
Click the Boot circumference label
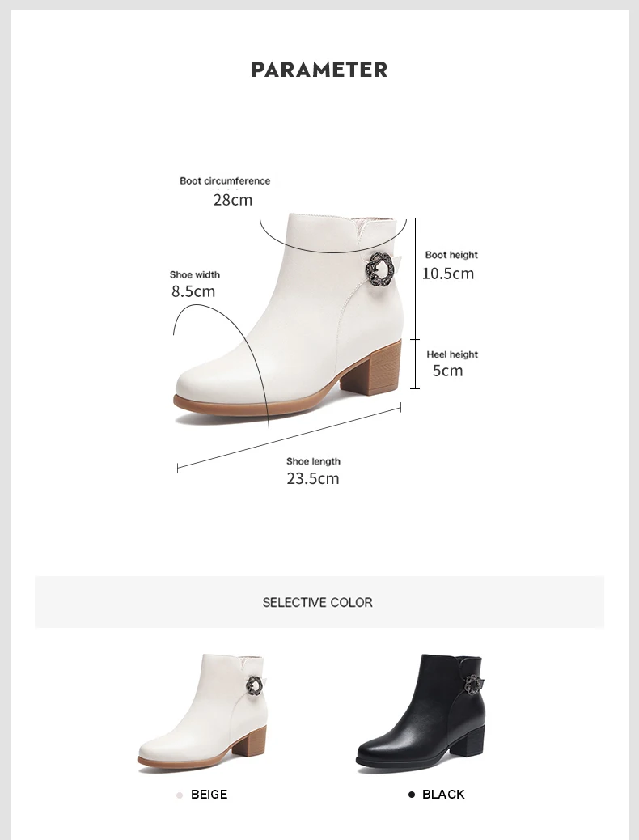point(225,181)
